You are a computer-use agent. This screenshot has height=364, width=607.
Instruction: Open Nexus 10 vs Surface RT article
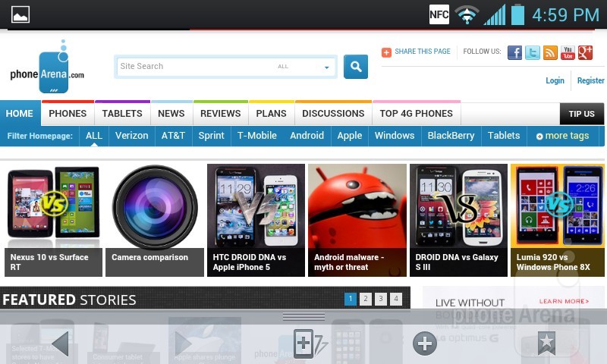(53, 221)
